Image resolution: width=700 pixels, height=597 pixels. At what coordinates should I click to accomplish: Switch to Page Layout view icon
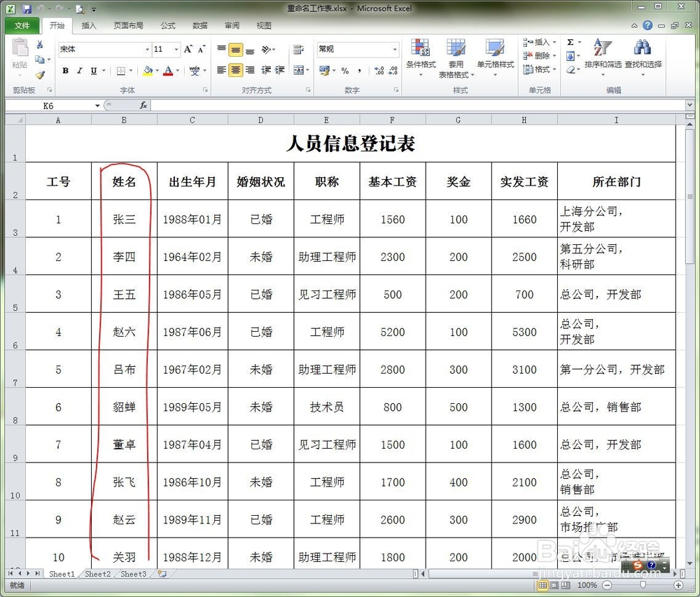pos(554,585)
